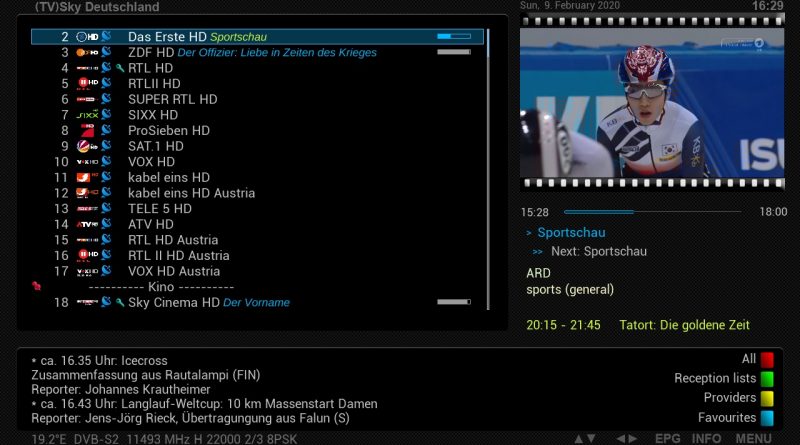Open the MENU

click(x=753, y=438)
